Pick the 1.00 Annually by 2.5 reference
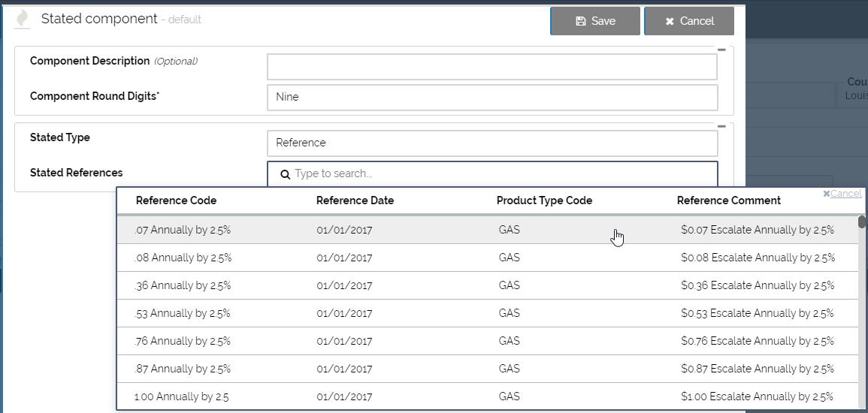The image size is (868, 413). tap(181, 396)
